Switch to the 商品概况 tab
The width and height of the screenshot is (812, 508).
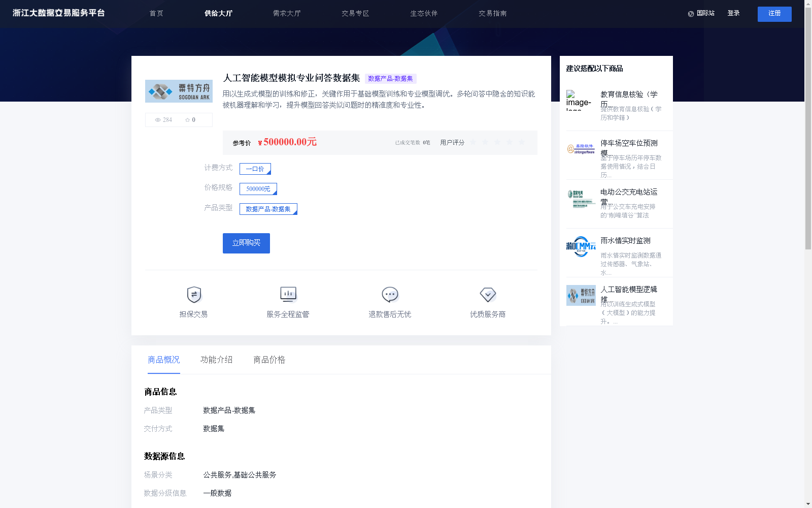tap(164, 360)
